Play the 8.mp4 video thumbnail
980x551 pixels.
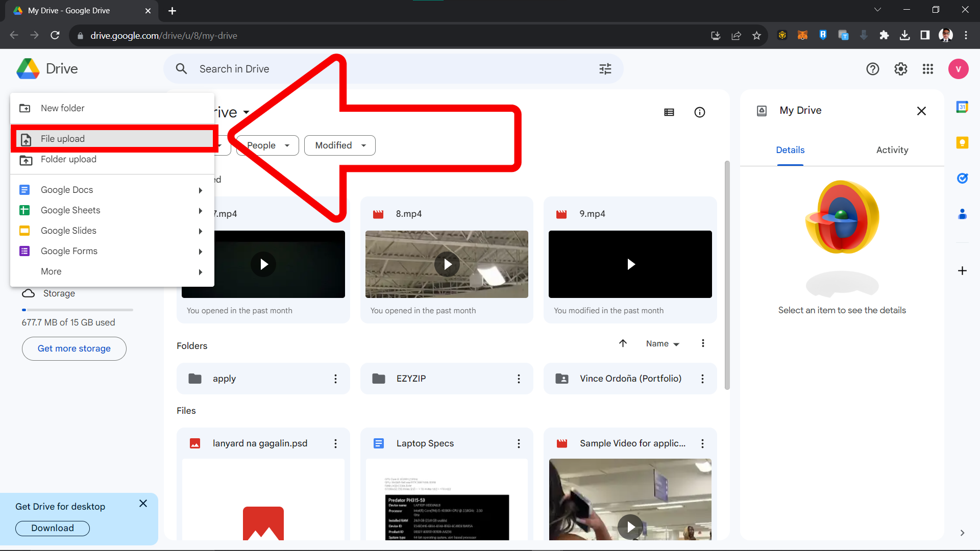pyautogui.click(x=447, y=264)
